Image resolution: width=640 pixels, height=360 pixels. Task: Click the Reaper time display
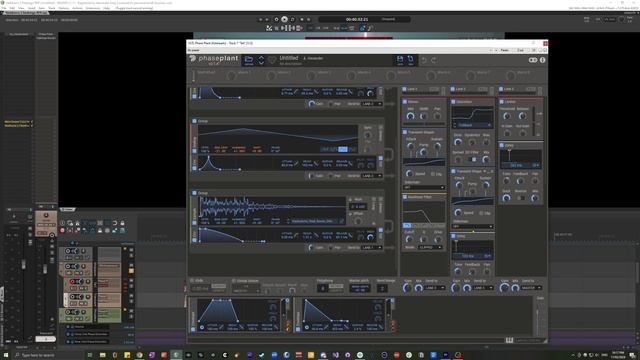357,19
